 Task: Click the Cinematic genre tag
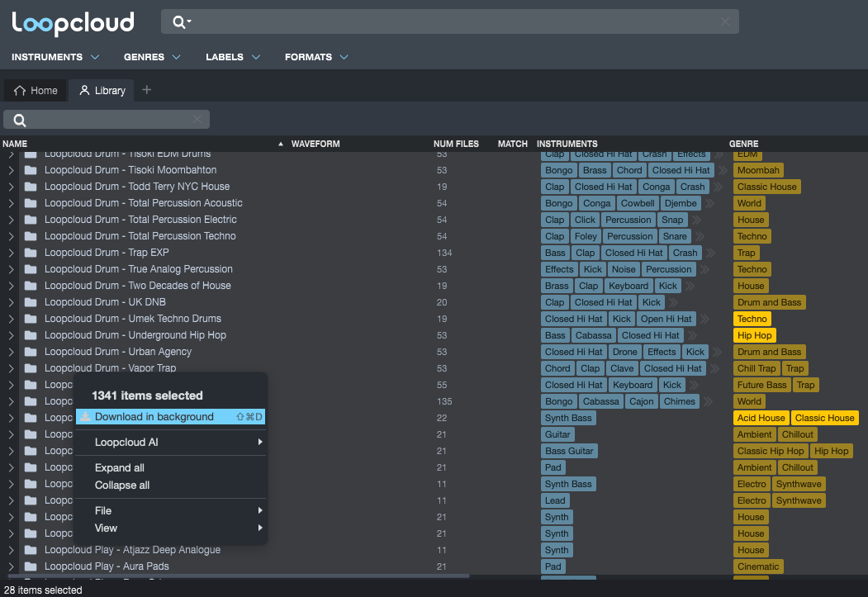tap(758, 566)
